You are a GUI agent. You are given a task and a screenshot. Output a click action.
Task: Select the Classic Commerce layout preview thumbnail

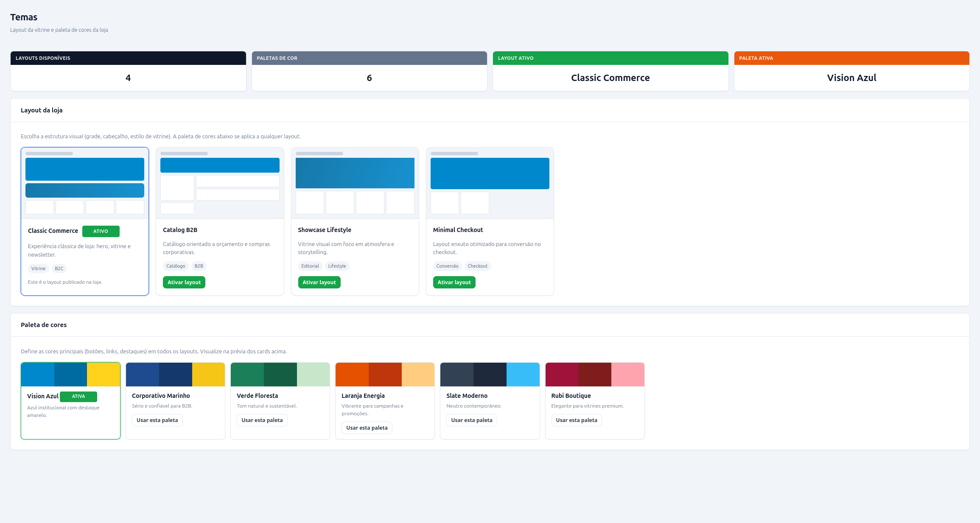pos(85,183)
